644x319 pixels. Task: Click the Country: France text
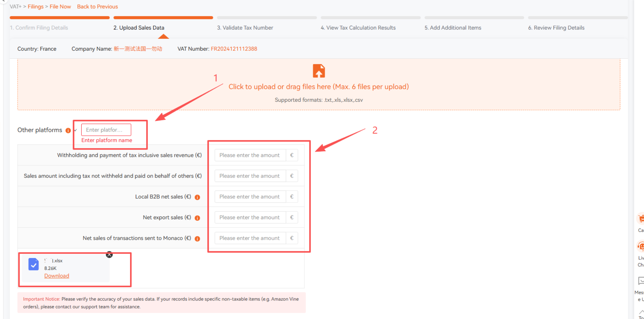coord(37,49)
